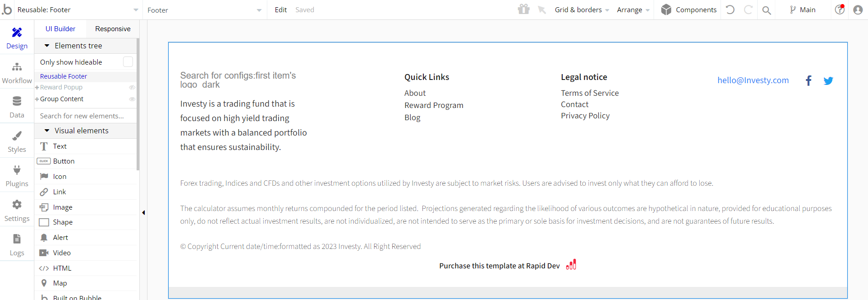Open the Settings section in the sidebar
The height and width of the screenshot is (300, 868).
[17, 211]
